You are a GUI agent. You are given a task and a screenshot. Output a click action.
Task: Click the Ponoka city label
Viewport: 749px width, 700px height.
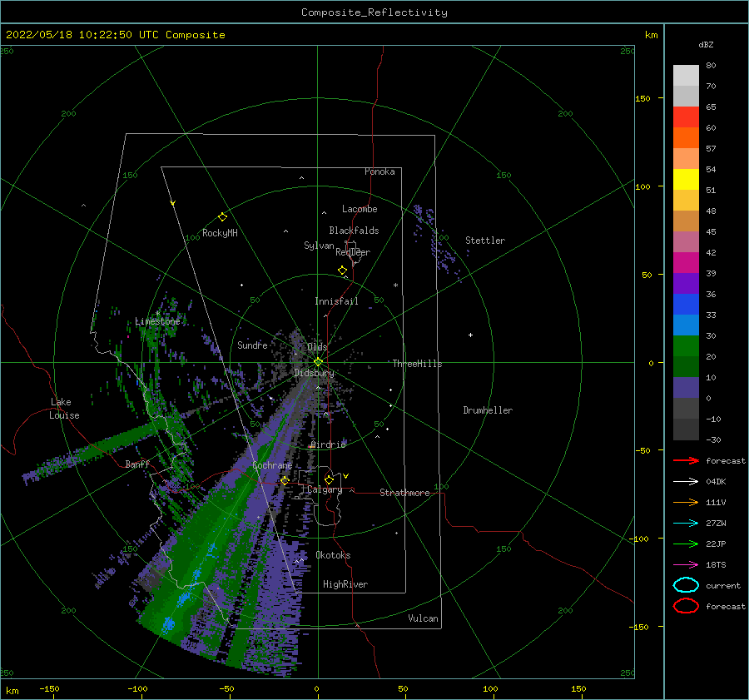(x=379, y=171)
